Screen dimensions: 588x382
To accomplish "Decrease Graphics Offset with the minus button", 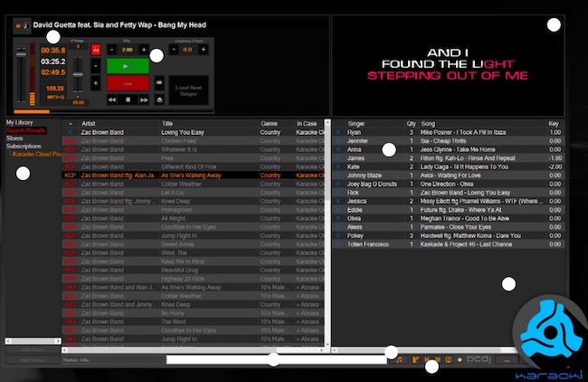I will [x=174, y=50].
